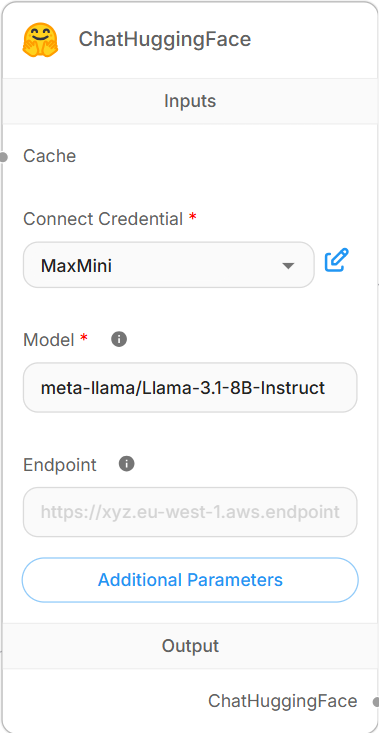
Task: Open Additional Parameters
Action: (x=190, y=580)
